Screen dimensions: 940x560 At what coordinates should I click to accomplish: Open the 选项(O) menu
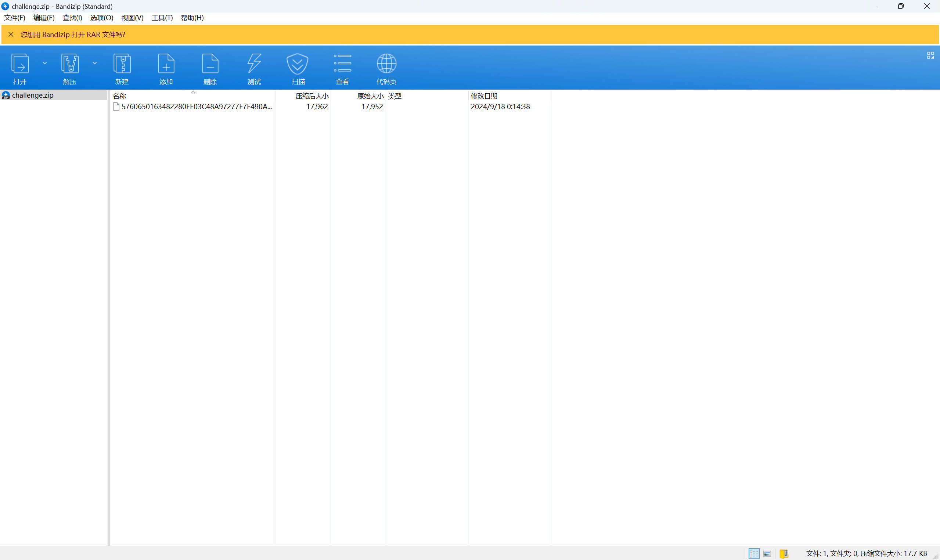coord(102,18)
